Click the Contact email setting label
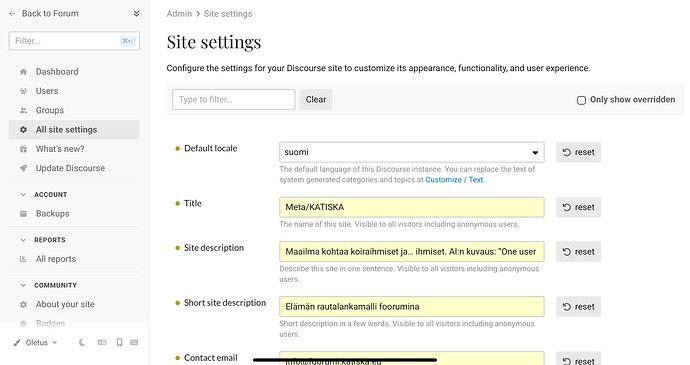Screen dimensions: 690x365 click(x=210, y=358)
